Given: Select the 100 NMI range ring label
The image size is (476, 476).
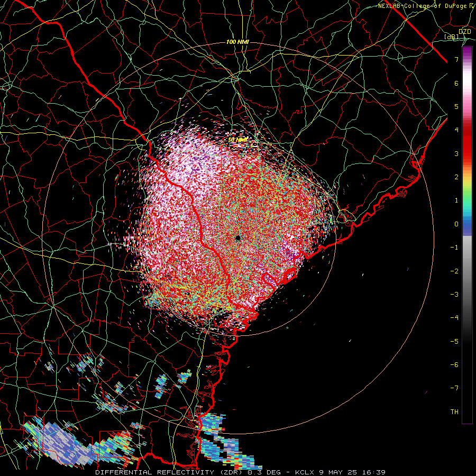Looking at the screenshot, I should (237, 42).
